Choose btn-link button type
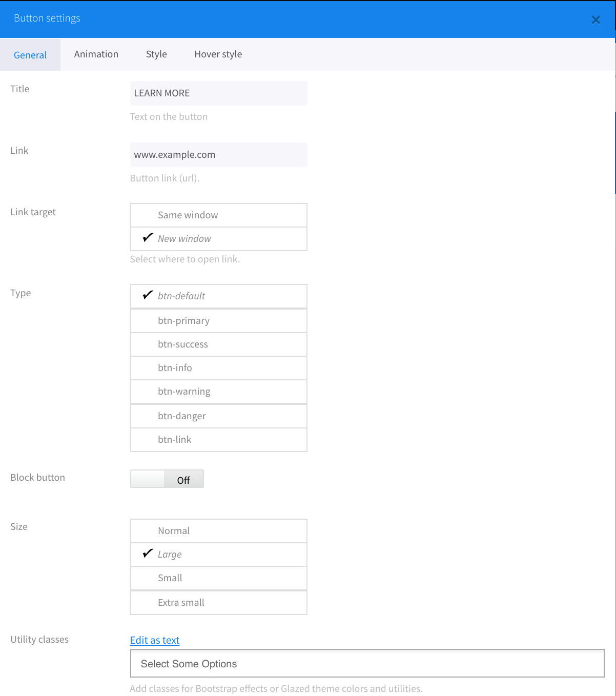Screen dimensions: 616x696 click(x=219, y=440)
